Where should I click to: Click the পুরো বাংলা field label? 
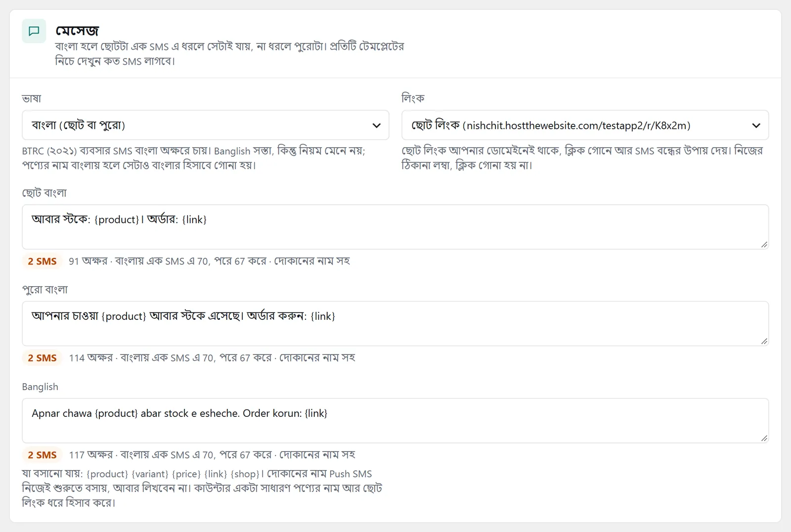point(45,290)
